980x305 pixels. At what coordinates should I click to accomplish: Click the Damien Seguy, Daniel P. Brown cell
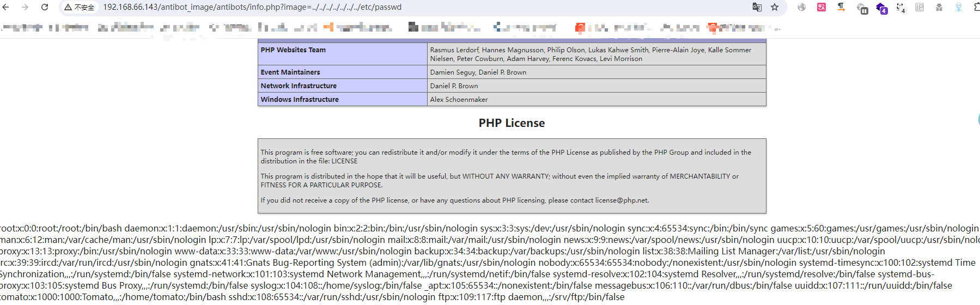[x=596, y=72]
